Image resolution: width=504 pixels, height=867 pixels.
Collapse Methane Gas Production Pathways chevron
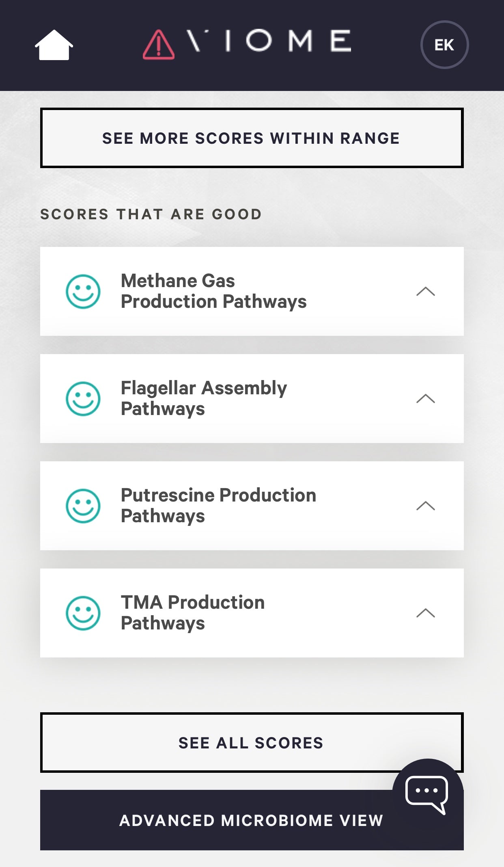coord(426,292)
